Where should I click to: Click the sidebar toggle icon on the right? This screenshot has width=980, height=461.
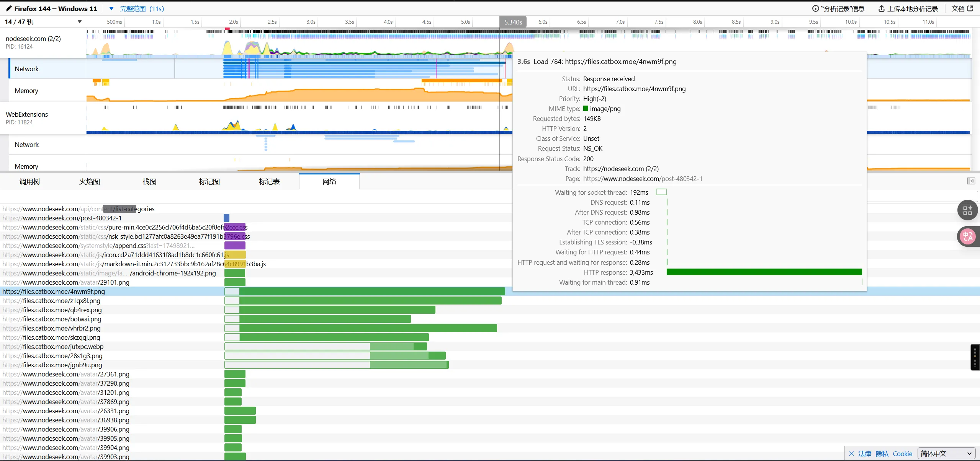point(971,181)
